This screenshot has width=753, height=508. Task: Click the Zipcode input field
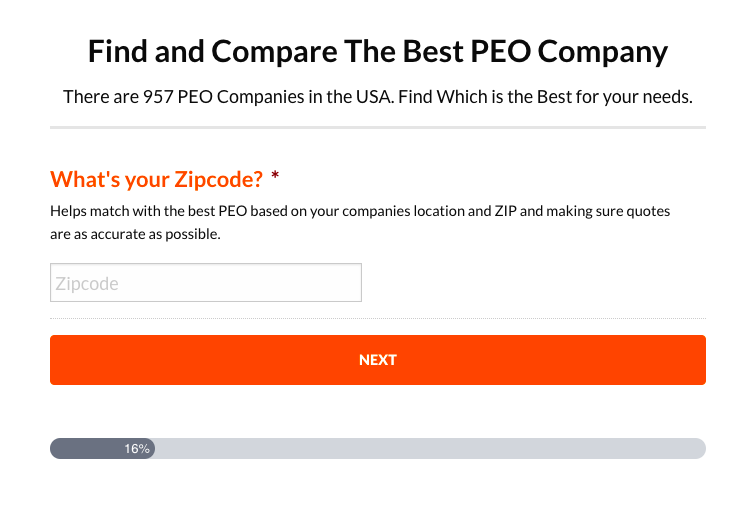pos(205,283)
